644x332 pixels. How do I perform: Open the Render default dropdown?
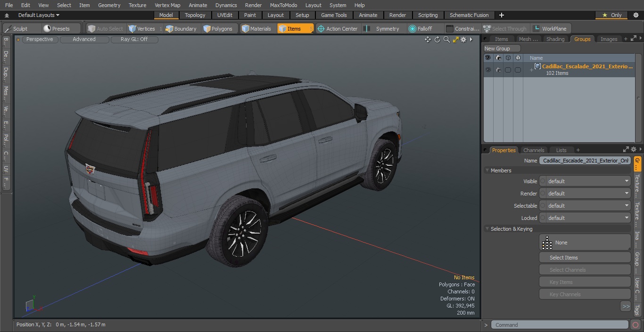point(588,194)
